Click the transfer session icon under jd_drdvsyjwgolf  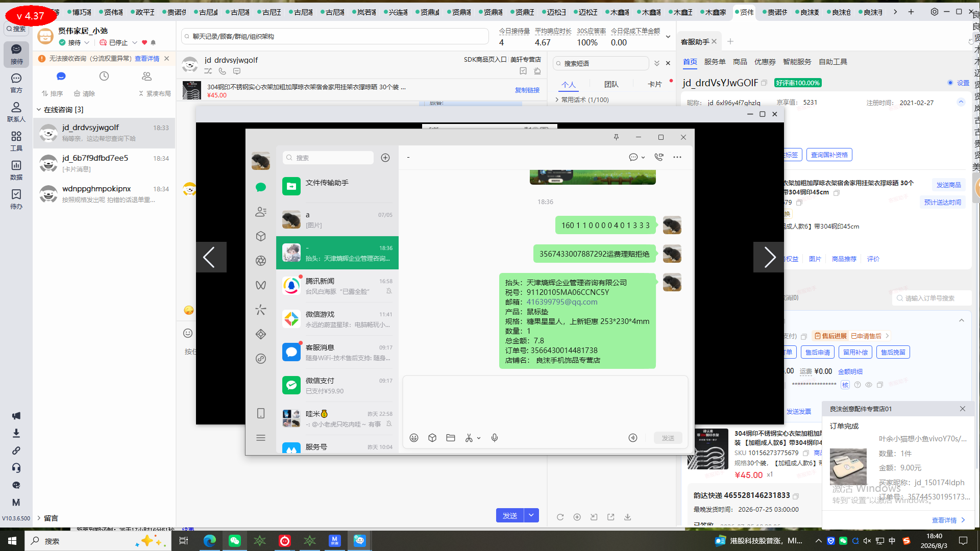click(x=208, y=71)
